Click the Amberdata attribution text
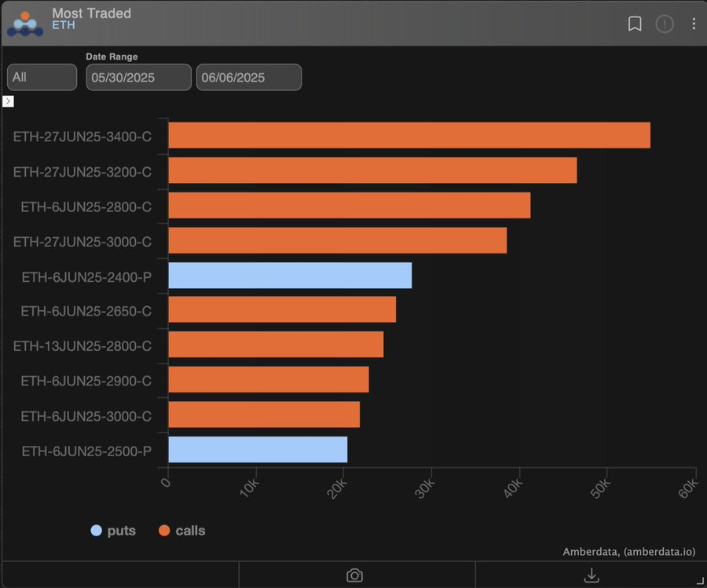 (628, 552)
